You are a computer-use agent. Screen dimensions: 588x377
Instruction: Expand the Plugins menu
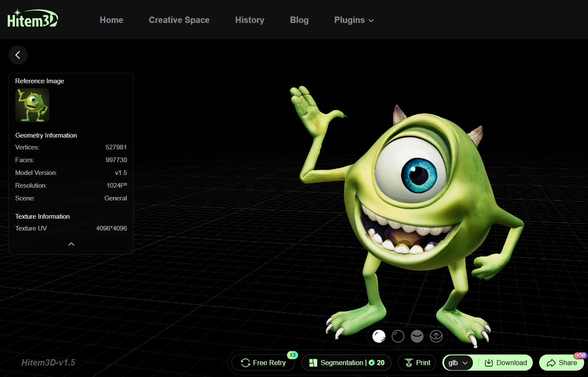[x=354, y=20]
